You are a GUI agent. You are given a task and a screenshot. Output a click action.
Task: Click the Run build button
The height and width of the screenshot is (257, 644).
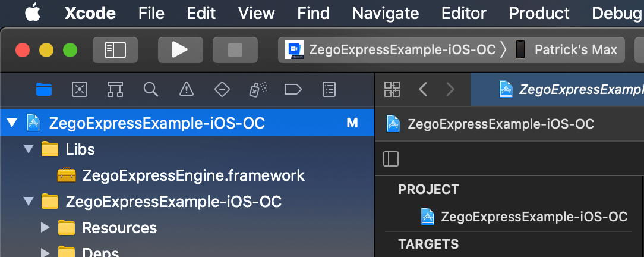180,50
